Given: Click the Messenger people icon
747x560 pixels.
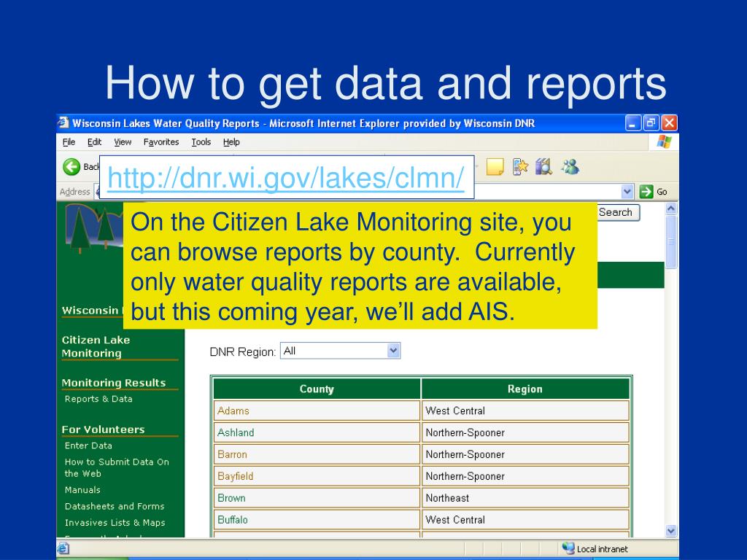Looking at the screenshot, I should click(x=570, y=167).
